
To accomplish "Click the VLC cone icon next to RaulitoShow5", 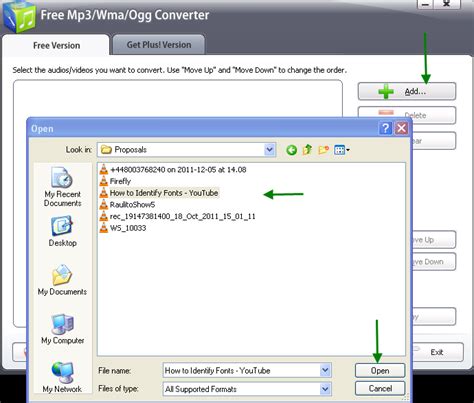I will [x=104, y=205].
